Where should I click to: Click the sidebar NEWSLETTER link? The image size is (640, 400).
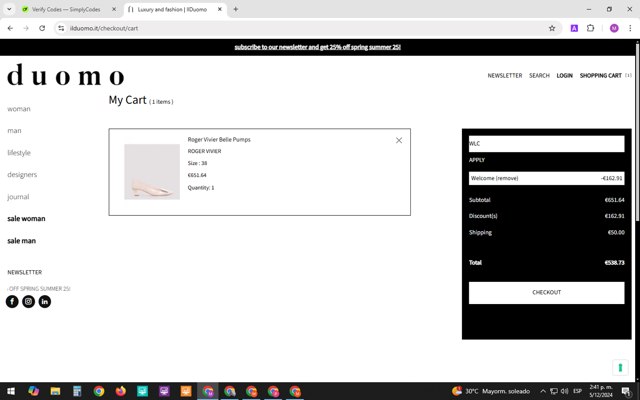pos(24,272)
